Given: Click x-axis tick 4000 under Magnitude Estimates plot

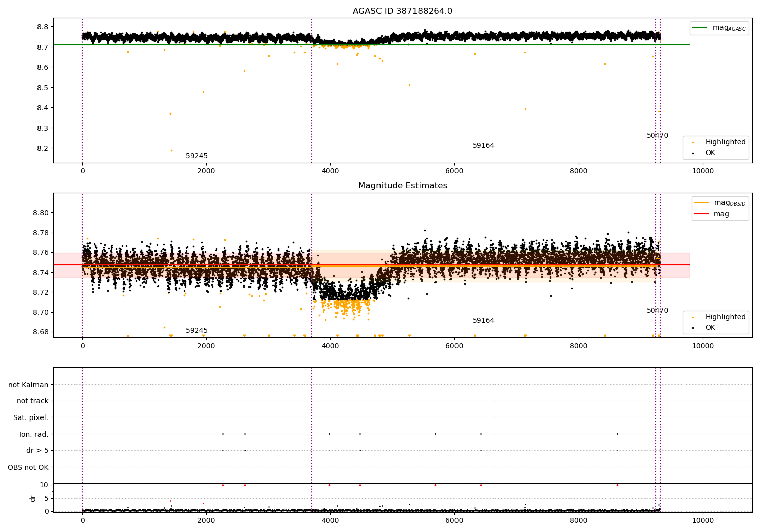Looking at the screenshot, I should 330,346.
